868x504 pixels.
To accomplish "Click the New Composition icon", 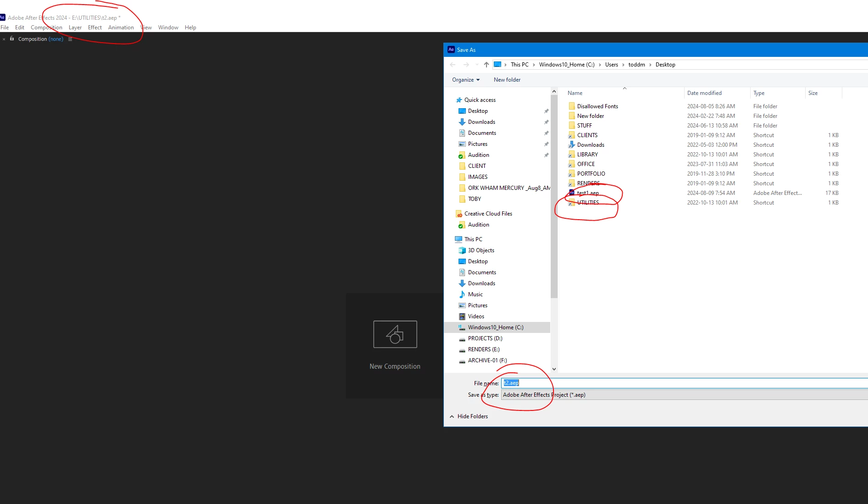I will 395,334.
